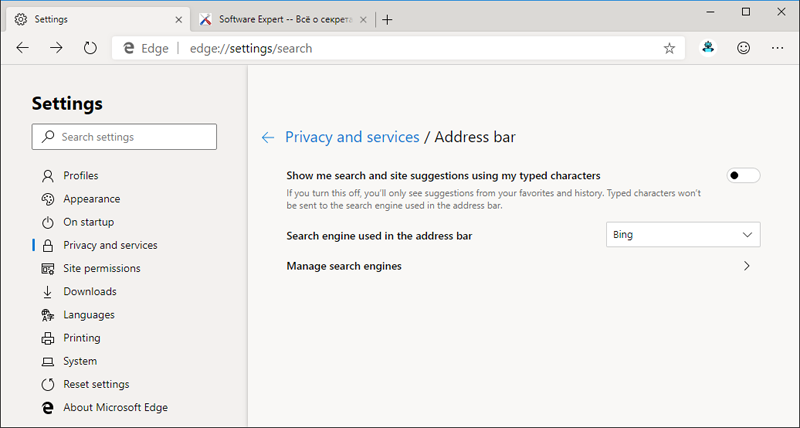This screenshot has height=428, width=800.
Task: Click the Profiles person icon
Action: click(47, 176)
